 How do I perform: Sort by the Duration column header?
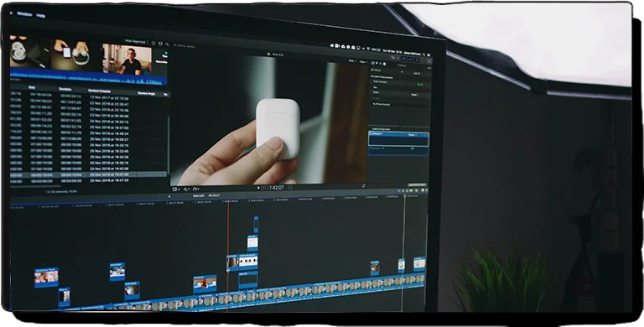tap(65, 89)
